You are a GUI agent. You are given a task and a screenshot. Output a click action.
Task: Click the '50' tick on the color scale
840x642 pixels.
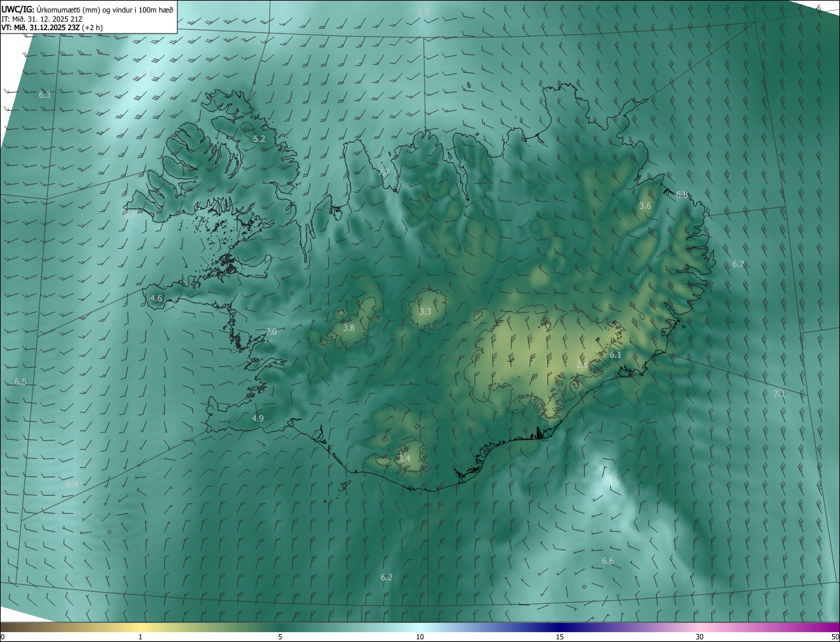835,637
